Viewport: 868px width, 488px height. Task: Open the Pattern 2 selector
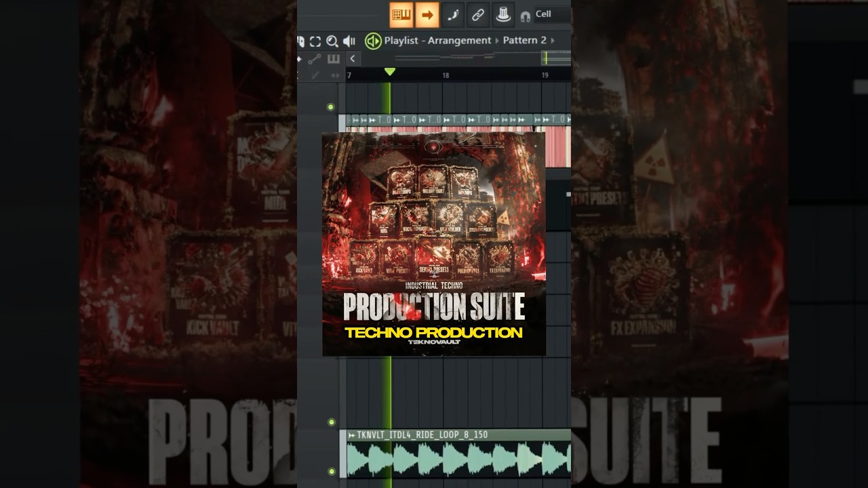(524, 41)
